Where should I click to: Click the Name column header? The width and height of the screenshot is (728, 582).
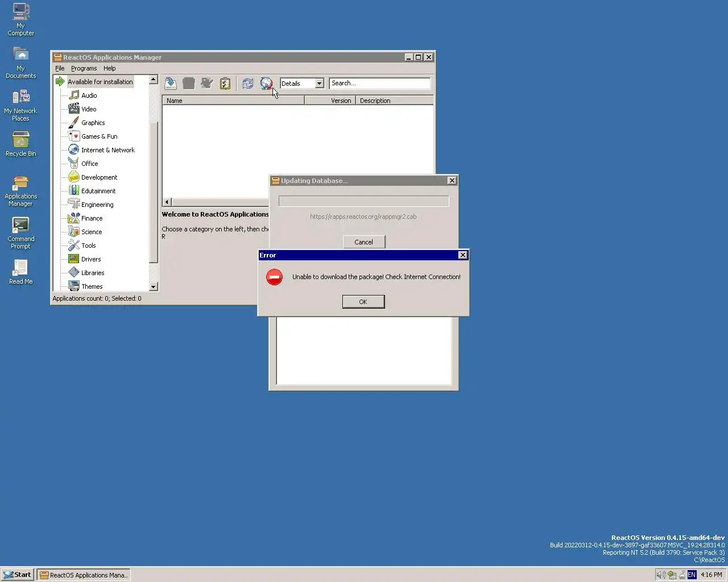click(x=233, y=101)
